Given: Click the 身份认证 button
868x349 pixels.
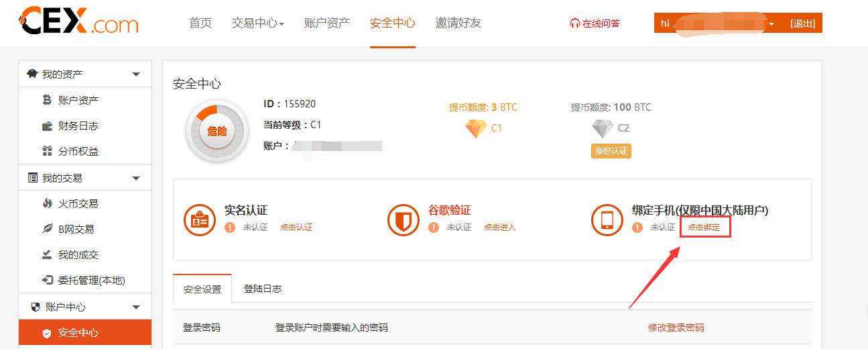Looking at the screenshot, I should coord(611,151).
